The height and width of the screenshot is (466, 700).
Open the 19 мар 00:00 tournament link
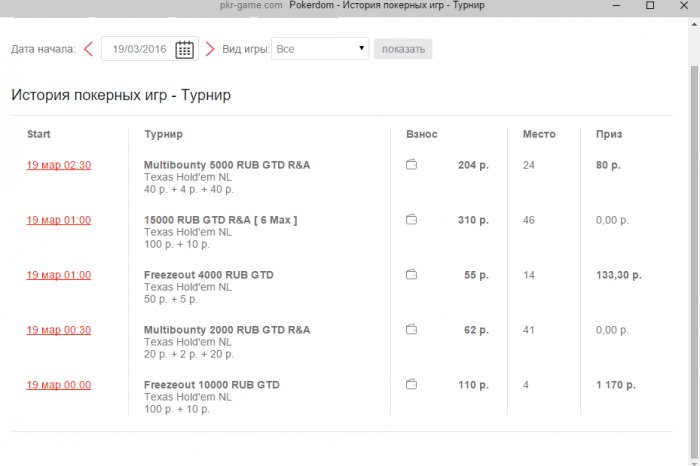tap(59, 385)
